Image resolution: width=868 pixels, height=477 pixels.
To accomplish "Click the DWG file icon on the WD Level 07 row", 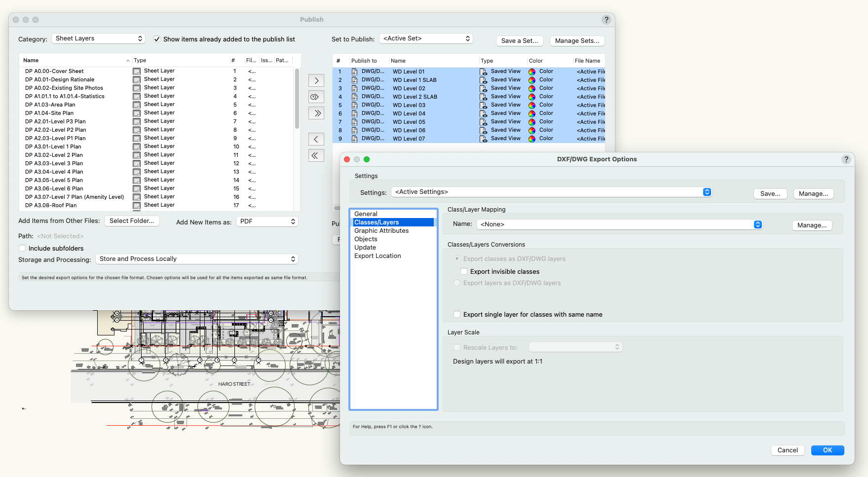I will [355, 139].
